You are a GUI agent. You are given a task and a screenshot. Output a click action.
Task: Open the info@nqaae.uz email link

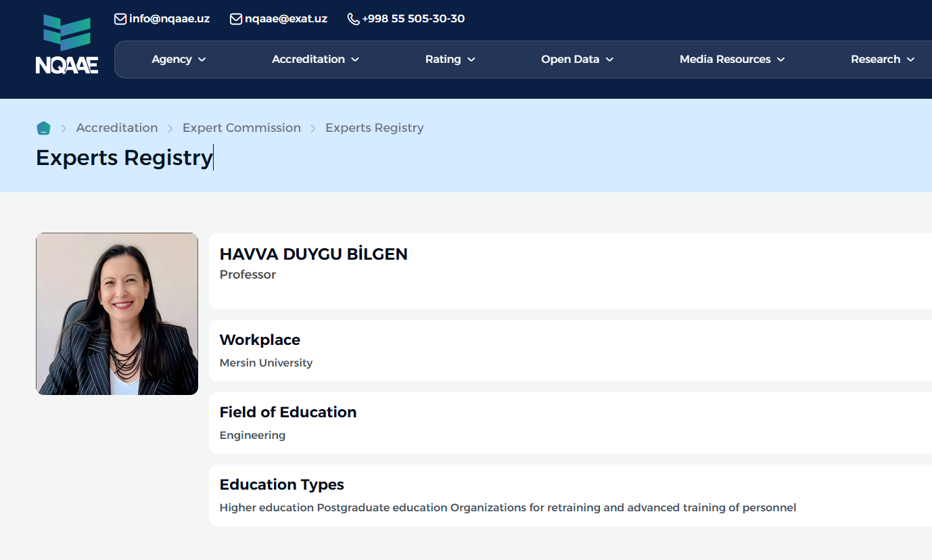click(170, 19)
